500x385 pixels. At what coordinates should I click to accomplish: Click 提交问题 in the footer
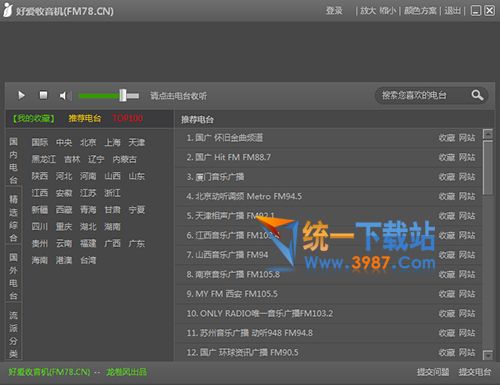pyautogui.click(x=433, y=372)
